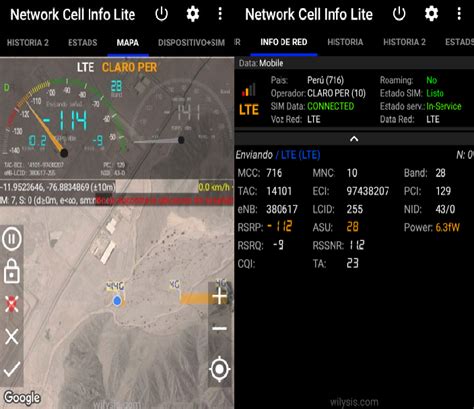Click the 0.0 km/h speed indicator

coord(215,187)
